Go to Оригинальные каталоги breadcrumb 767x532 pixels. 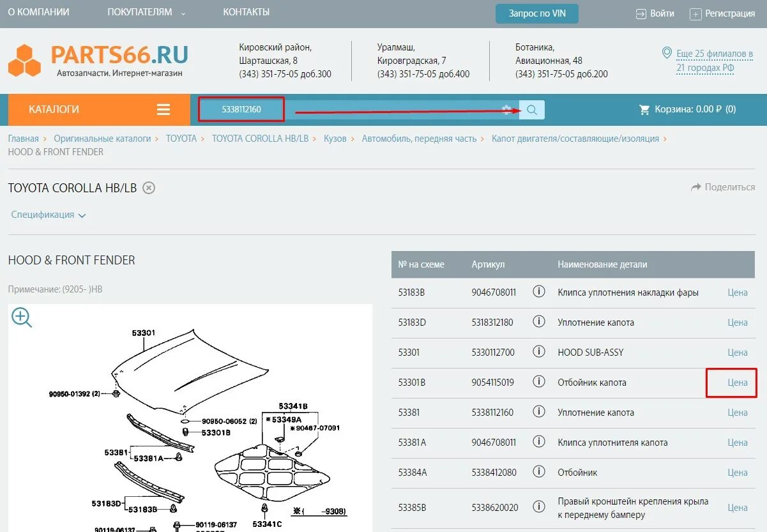(102, 139)
